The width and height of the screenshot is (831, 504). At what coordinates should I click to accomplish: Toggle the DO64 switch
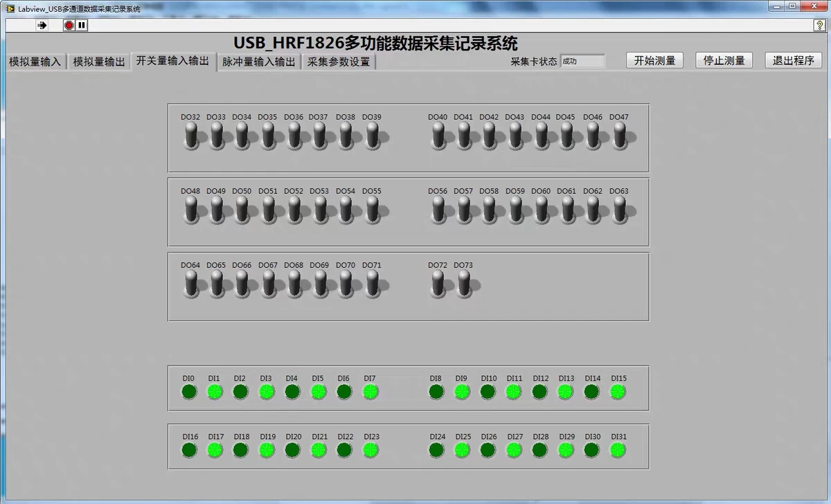click(x=192, y=285)
